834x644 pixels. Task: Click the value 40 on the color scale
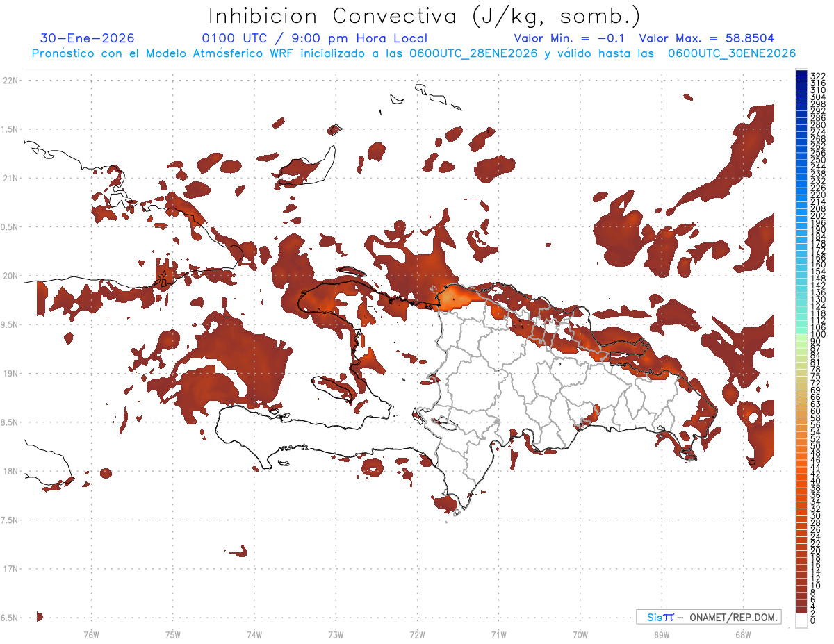815,481
